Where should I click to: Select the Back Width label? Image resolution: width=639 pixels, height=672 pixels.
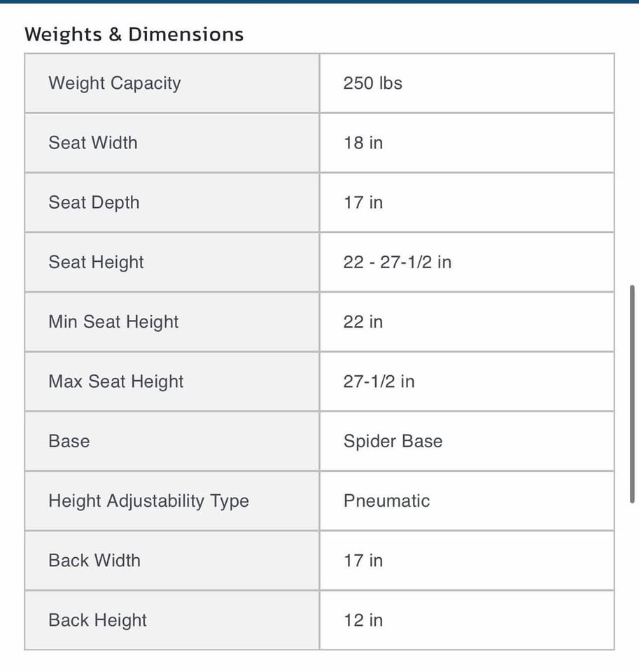(94, 561)
